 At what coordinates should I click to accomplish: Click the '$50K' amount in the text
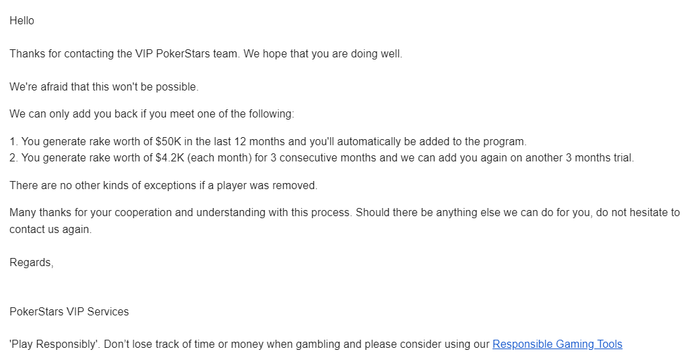[x=168, y=142]
